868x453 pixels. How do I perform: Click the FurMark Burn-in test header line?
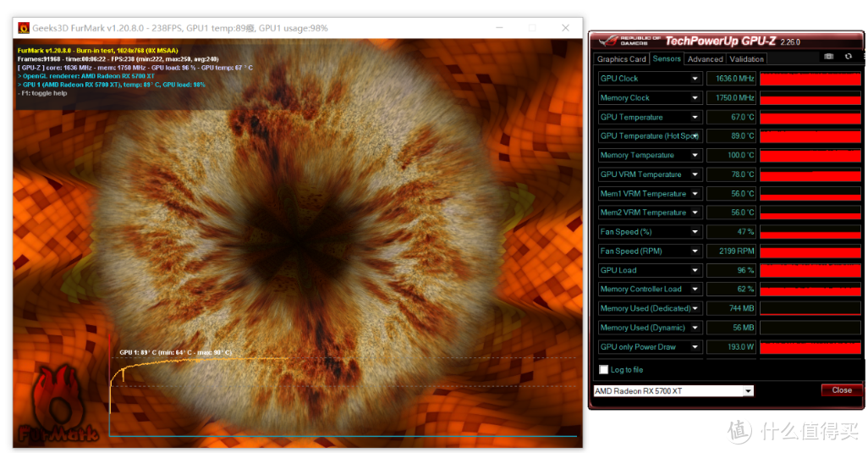click(x=97, y=51)
